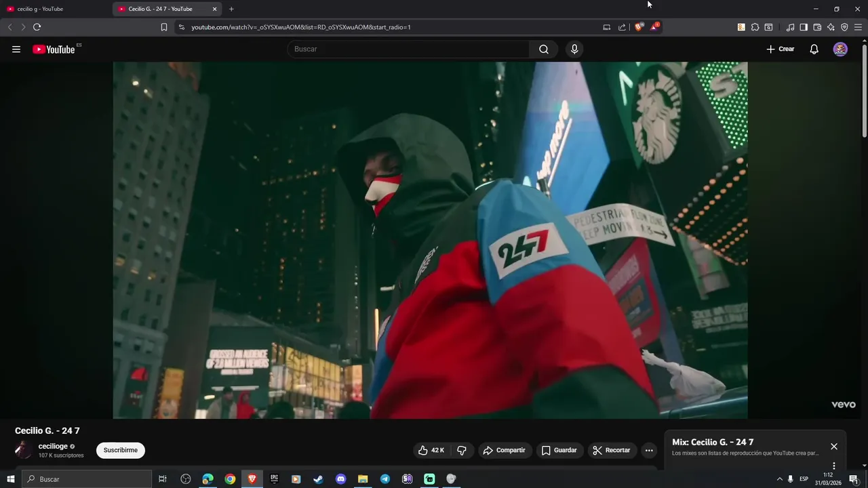This screenshot has height=488, width=868.
Task: Open the Brave Shields lion icon
Action: (638, 27)
